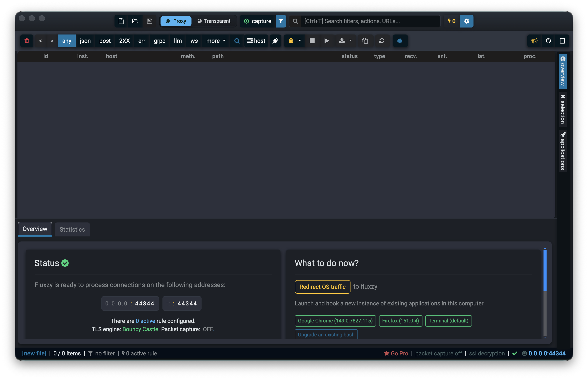Switch to Transparent mode
Viewport: 588px width, 379px height.
[x=214, y=21]
